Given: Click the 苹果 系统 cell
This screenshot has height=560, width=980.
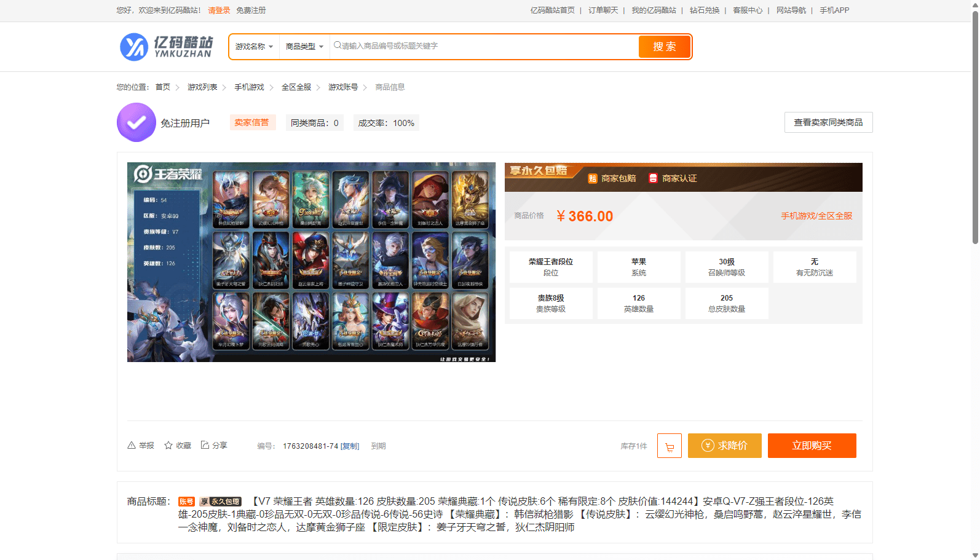Looking at the screenshot, I should tap(639, 267).
